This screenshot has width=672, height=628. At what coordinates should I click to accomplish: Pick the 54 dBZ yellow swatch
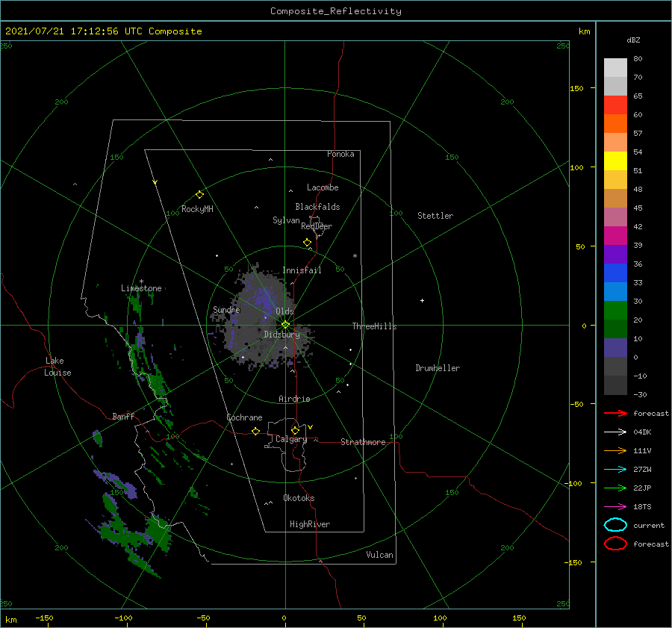[x=615, y=161]
